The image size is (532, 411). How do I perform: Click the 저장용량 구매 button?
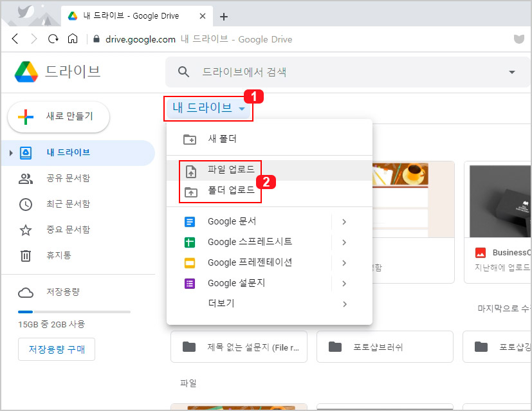click(x=57, y=349)
